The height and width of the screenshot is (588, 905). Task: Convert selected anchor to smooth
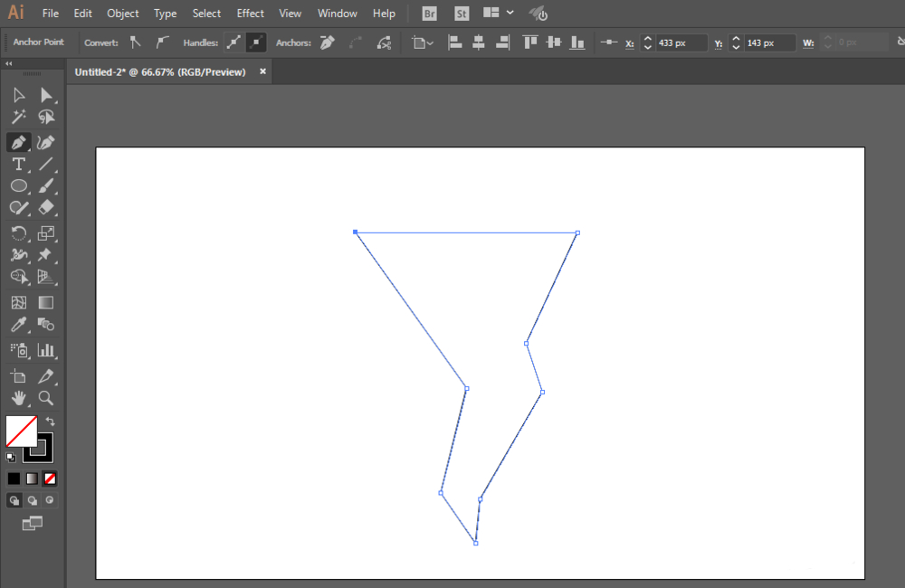click(162, 43)
